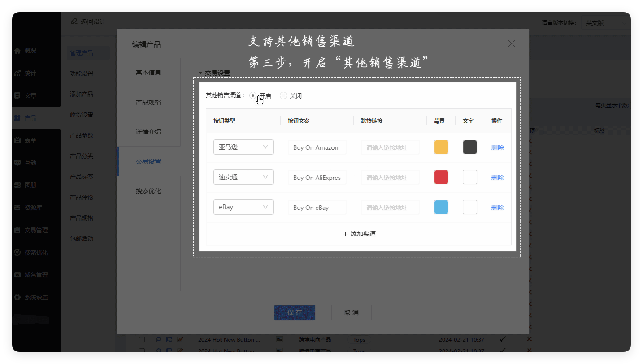Open the 表单 form icon in sidebar
The image size is (643, 364).
click(17, 140)
